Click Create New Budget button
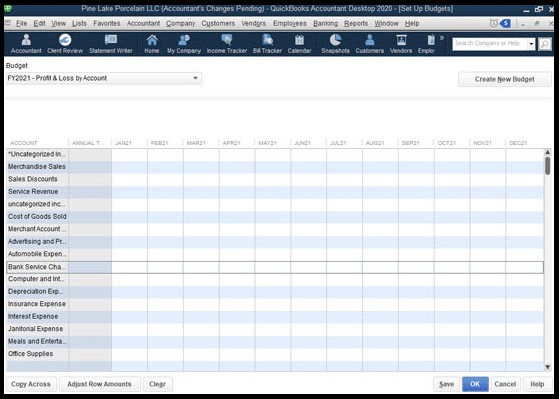 point(505,79)
